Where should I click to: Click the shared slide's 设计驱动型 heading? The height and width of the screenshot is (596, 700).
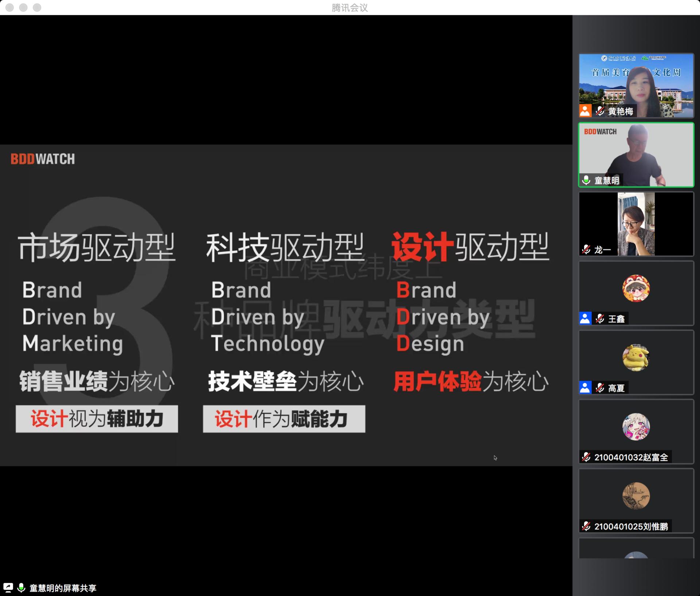470,247
